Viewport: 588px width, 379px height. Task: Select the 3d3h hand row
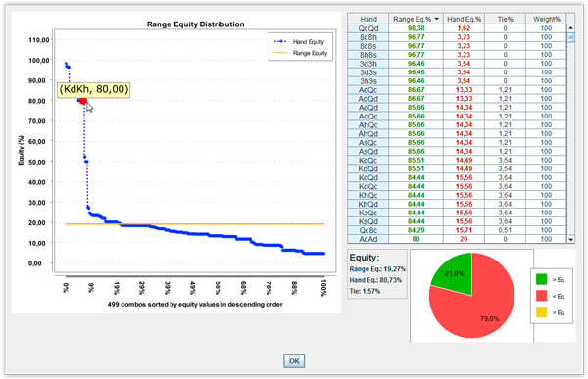click(x=457, y=64)
